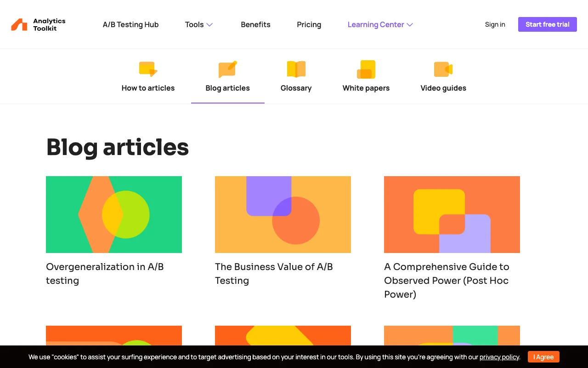Image resolution: width=588 pixels, height=368 pixels.
Task: Click Sign in
Action: tap(495, 24)
